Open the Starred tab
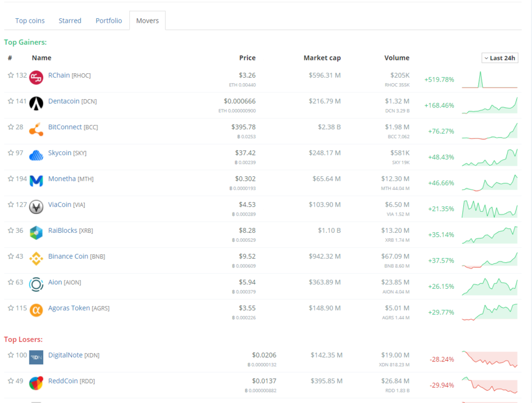 pyautogui.click(x=70, y=21)
